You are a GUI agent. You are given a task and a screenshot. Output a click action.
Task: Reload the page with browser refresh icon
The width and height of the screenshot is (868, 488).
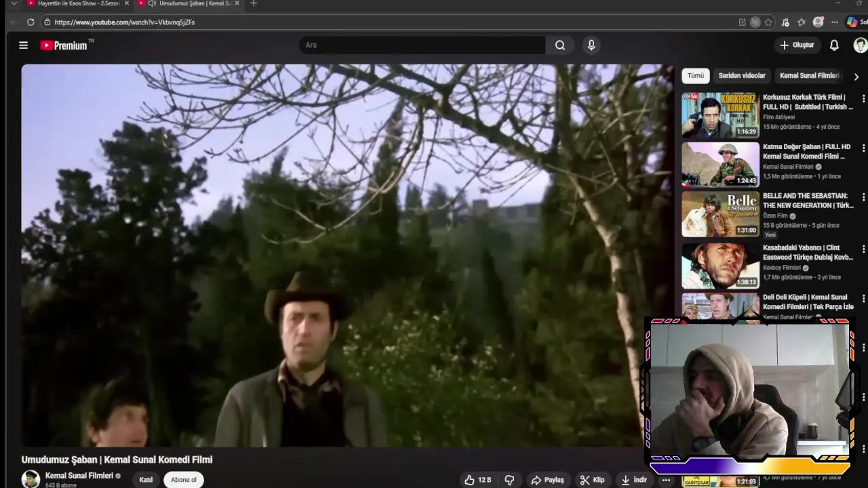[x=31, y=22]
